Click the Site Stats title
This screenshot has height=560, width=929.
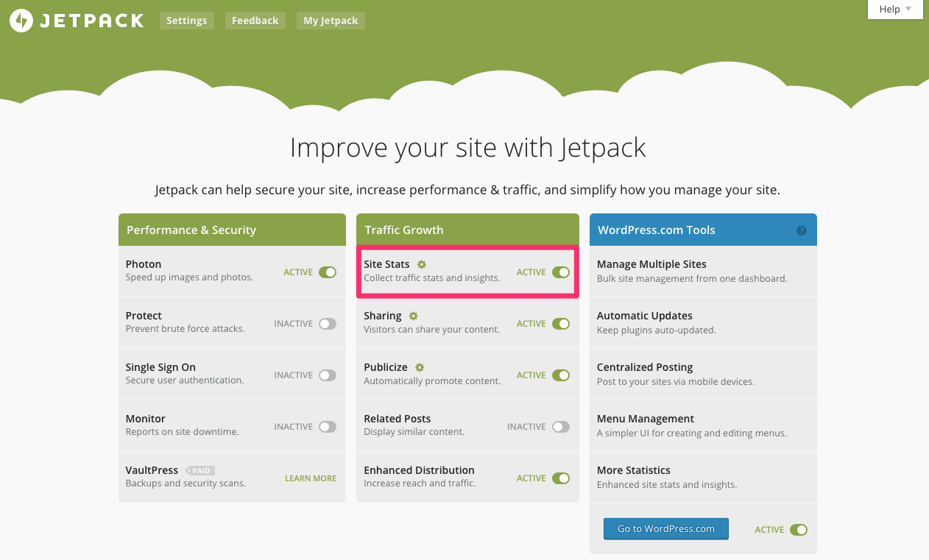[x=386, y=264]
